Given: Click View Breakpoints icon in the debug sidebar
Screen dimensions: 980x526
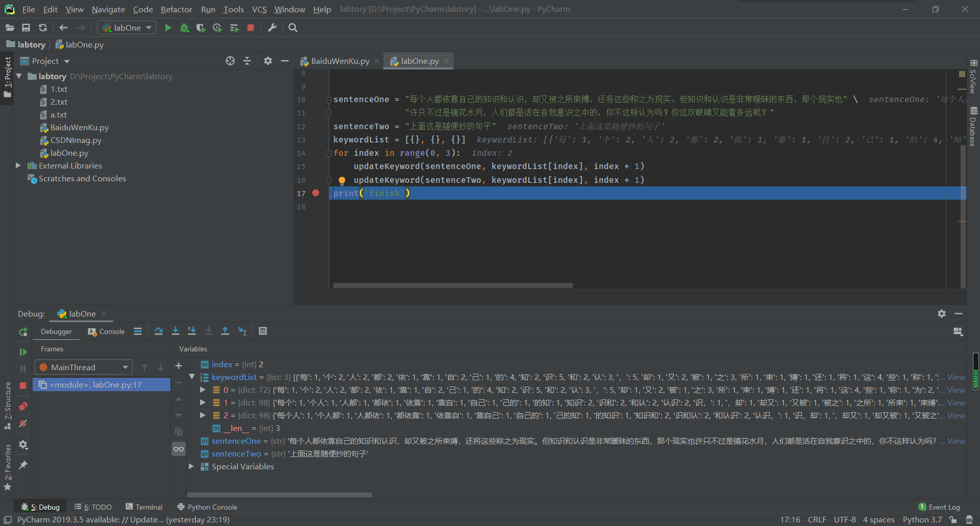Looking at the screenshot, I should (23, 407).
